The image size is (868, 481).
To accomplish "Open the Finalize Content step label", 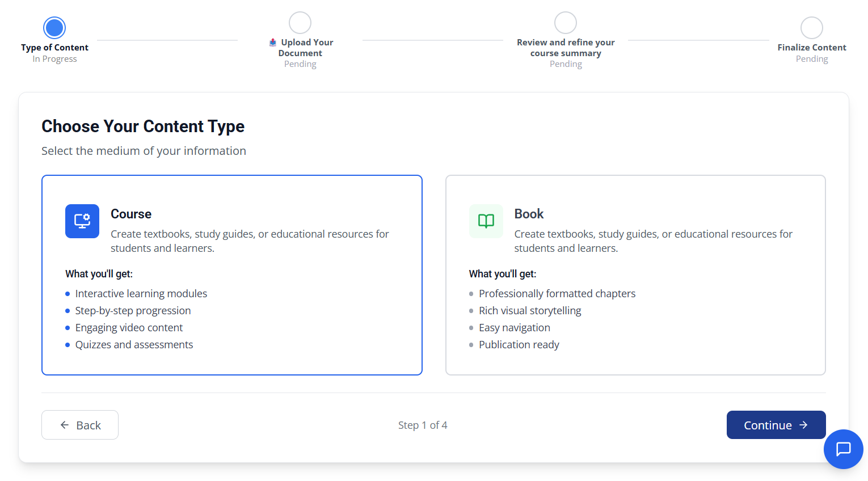I will (811, 47).
